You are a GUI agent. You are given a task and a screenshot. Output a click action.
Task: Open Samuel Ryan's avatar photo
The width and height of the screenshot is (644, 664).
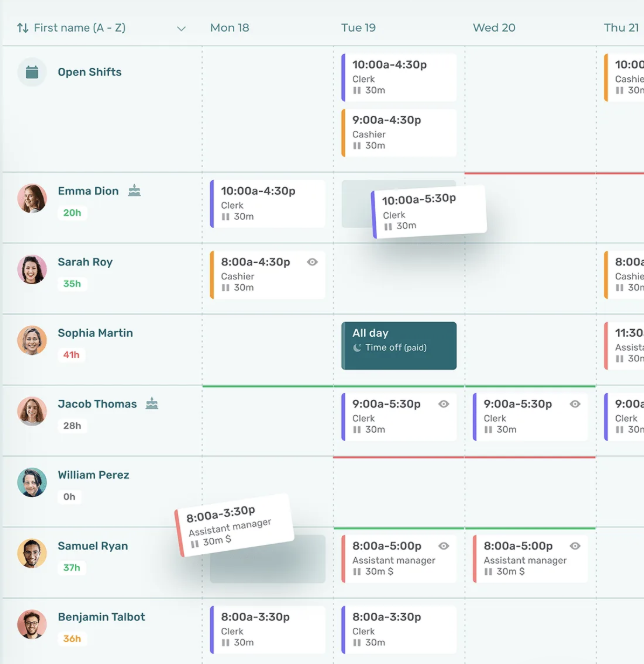(32, 553)
